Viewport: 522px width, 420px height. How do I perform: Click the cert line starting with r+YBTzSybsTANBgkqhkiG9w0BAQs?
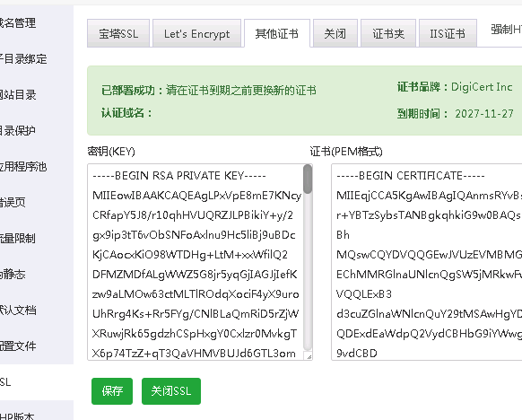click(429, 215)
